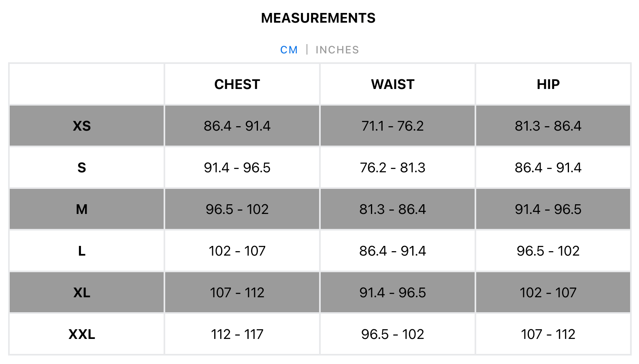Image resolution: width=639 pixels, height=364 pixels.
Task: Select the XXL size row label
Action: (x=82, y=334)
